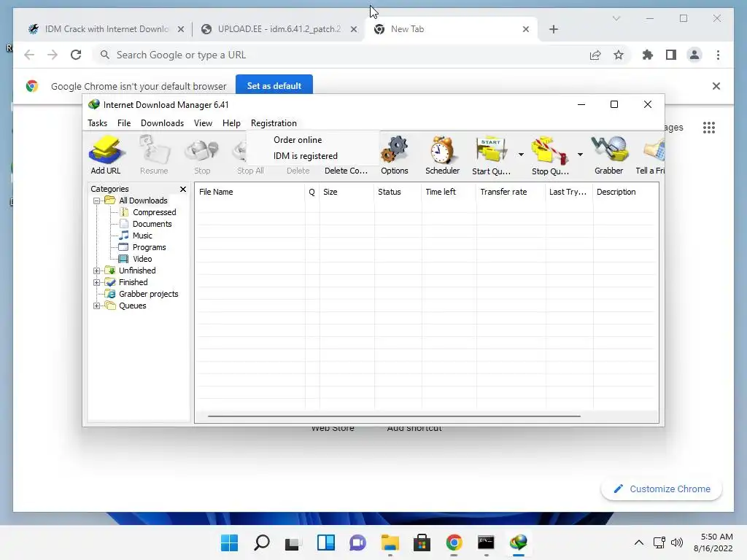Click the Add URL toolbar icon
747x560 pixels.
(x=107, y=149)
